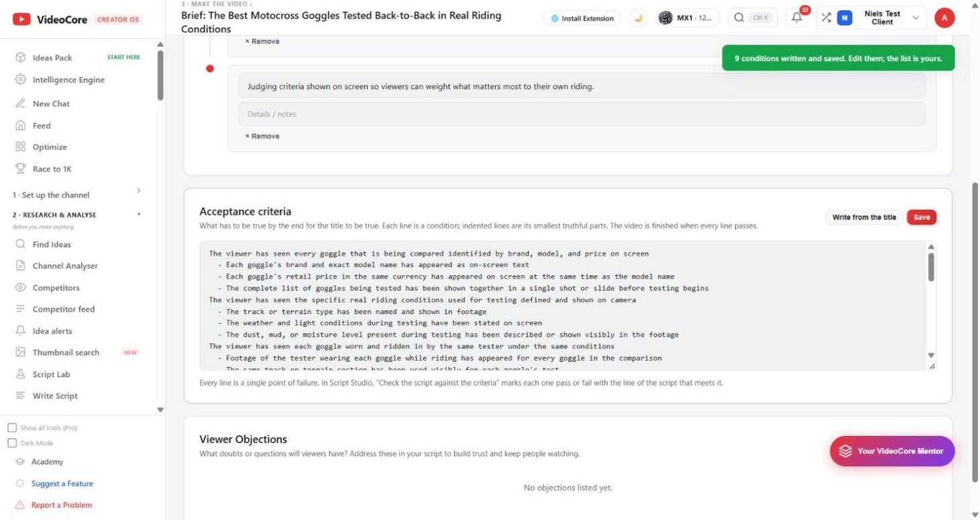
Task: Open the Ctrl K search box
Action: pyautogui.click(x=753, y=18)
